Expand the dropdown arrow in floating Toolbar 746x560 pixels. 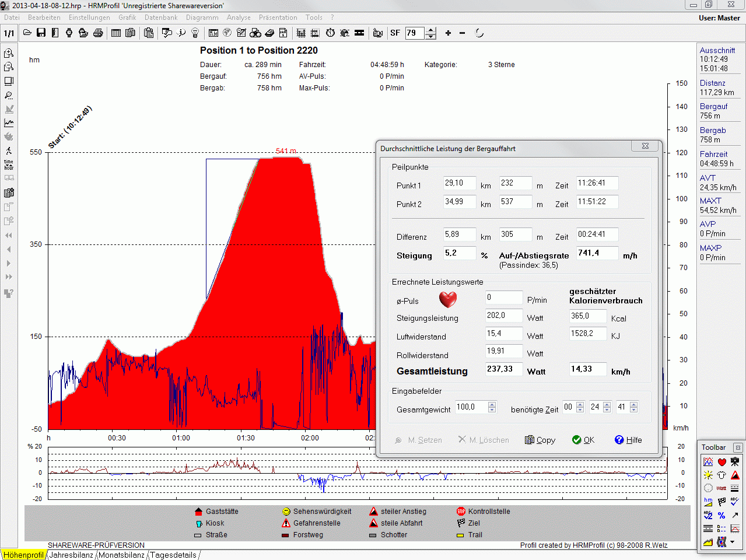click(x=732, y=542)
